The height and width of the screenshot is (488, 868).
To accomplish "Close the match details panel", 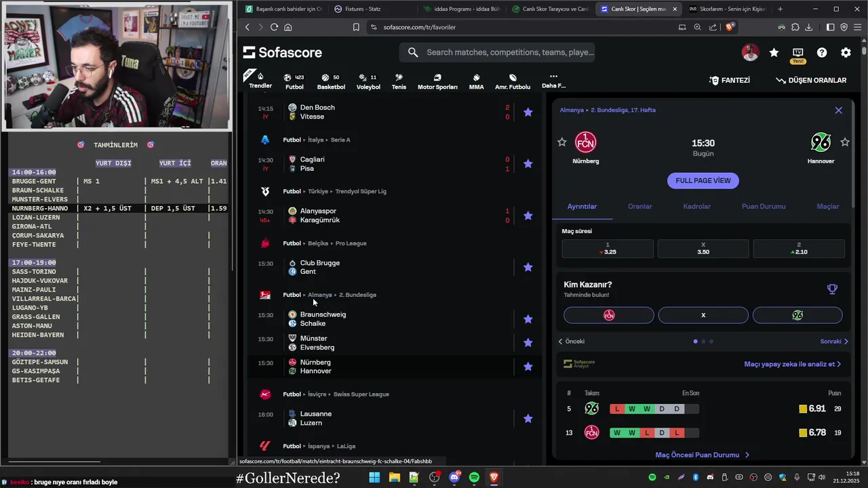I will coord(839,110).
